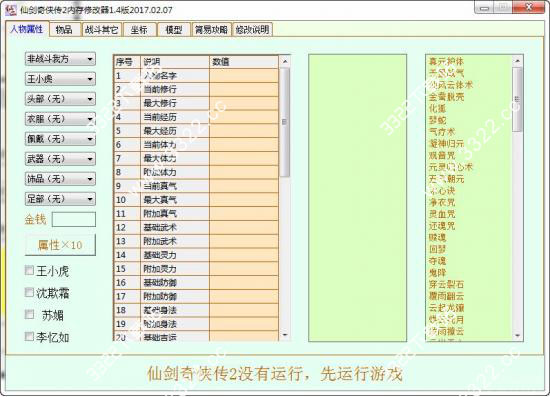This screenshot has width=550, height=397.
Task: Toggle the 李忆如 checkbox
Action: 29,337
